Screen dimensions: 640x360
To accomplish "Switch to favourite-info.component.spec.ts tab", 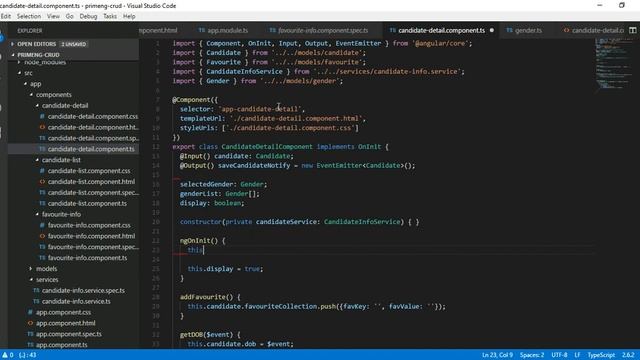I will pyautogui.click(x=322, y=30).
